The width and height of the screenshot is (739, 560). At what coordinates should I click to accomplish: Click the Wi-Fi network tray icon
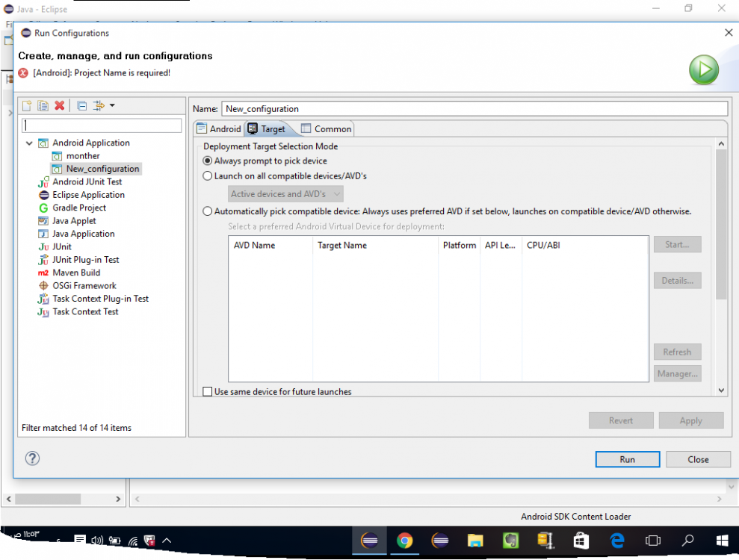[x=133, y=541]
